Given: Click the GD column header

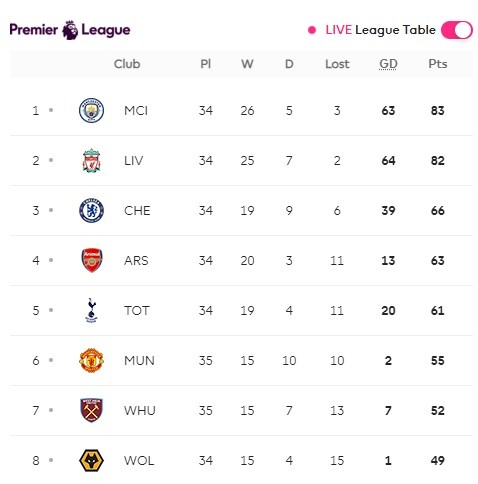Looking at the screenshot, I should pyautogui.click(x=388, y=64).
